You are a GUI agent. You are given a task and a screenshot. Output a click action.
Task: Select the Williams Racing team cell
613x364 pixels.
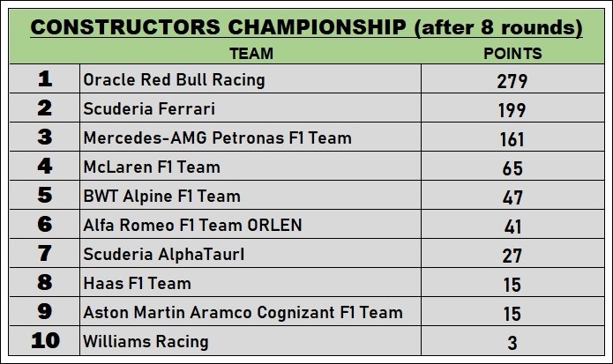pos(146,341)
